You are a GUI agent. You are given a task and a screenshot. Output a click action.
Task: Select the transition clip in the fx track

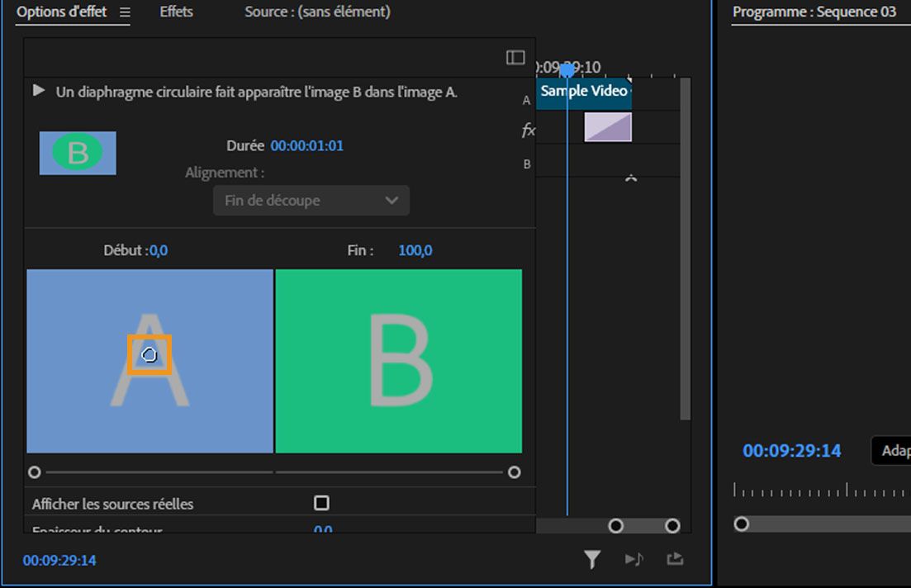tap(607, 127)
